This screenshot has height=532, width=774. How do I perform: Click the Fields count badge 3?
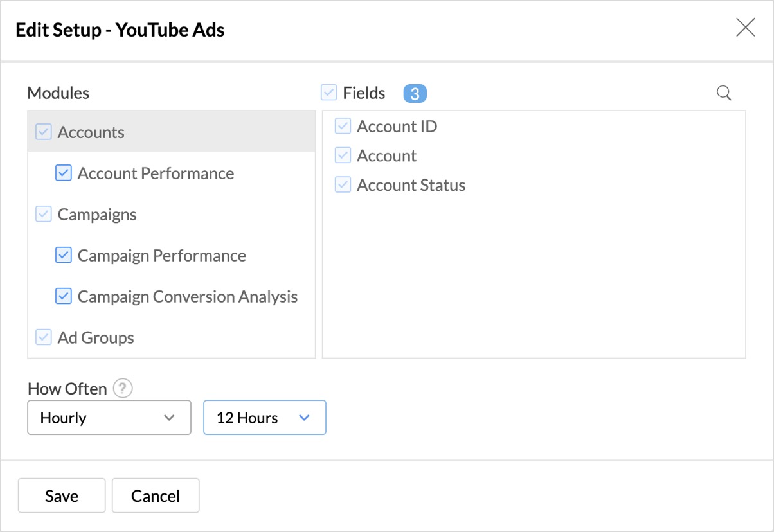tap(415, 94)
